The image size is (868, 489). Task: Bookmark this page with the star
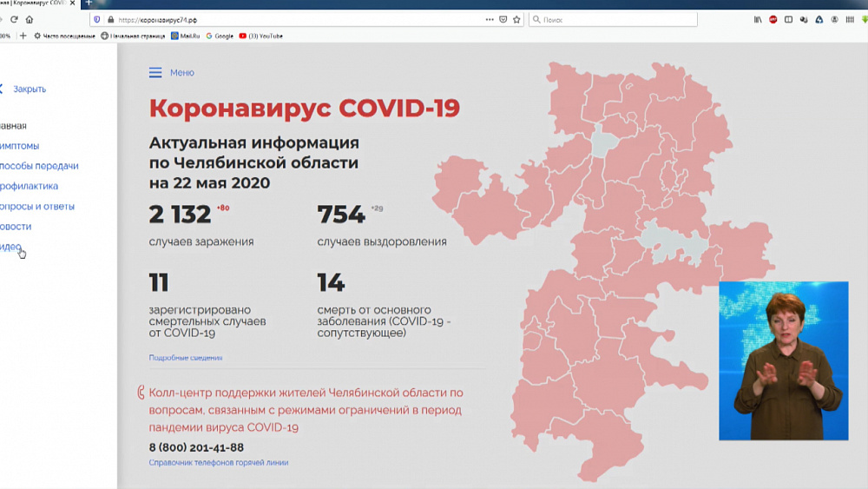tap(516, 19)
